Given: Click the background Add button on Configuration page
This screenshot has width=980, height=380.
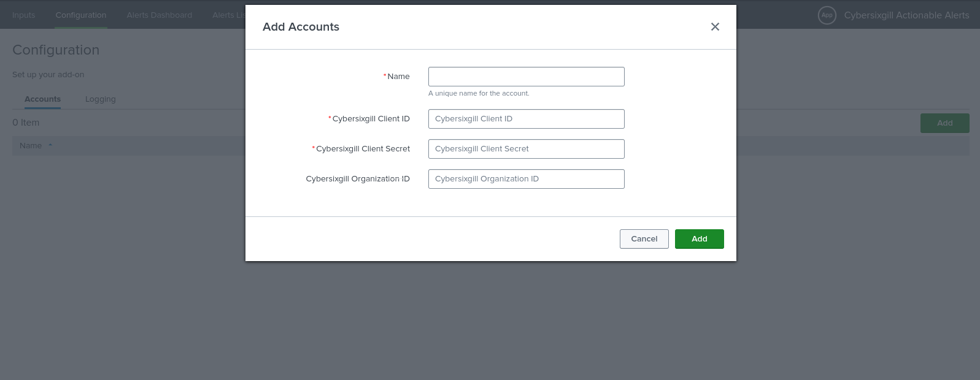Looking at the screenshot, I should (945, 123).
